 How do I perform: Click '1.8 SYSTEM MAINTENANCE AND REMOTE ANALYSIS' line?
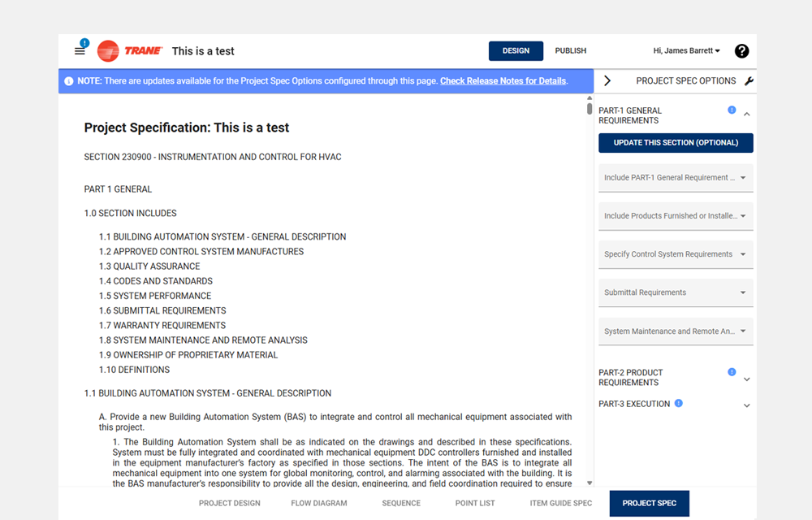click(203, 340)
